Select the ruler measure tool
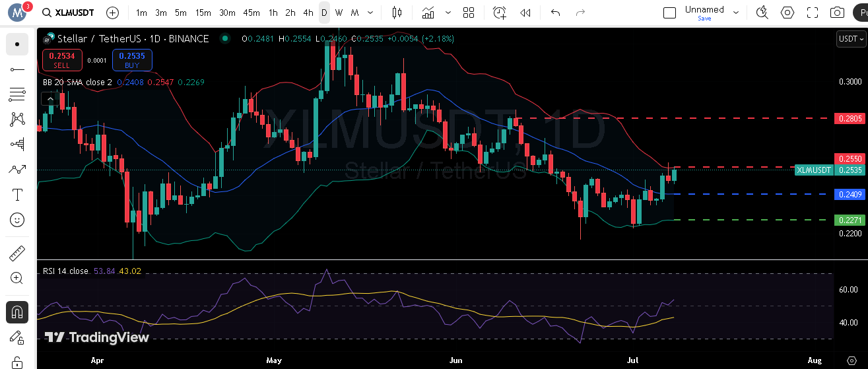 [x=17, y=253]
